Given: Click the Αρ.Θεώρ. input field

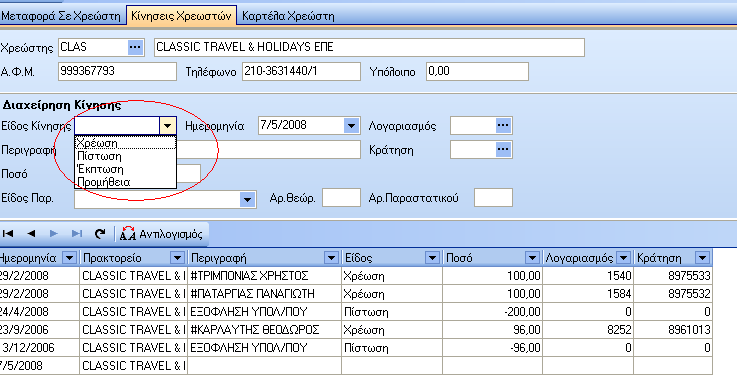Looking at the screenshot, I should (341, 197).
